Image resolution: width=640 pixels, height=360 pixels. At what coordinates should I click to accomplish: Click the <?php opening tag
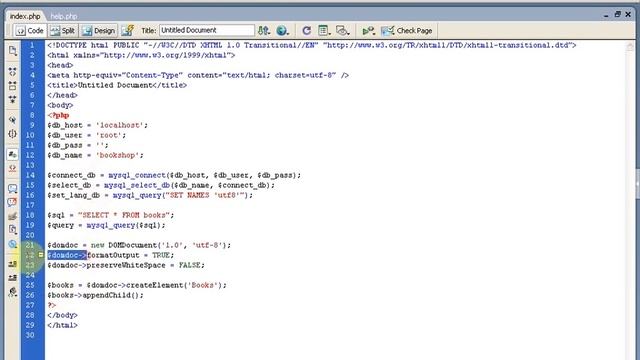(x=58, y=115)
